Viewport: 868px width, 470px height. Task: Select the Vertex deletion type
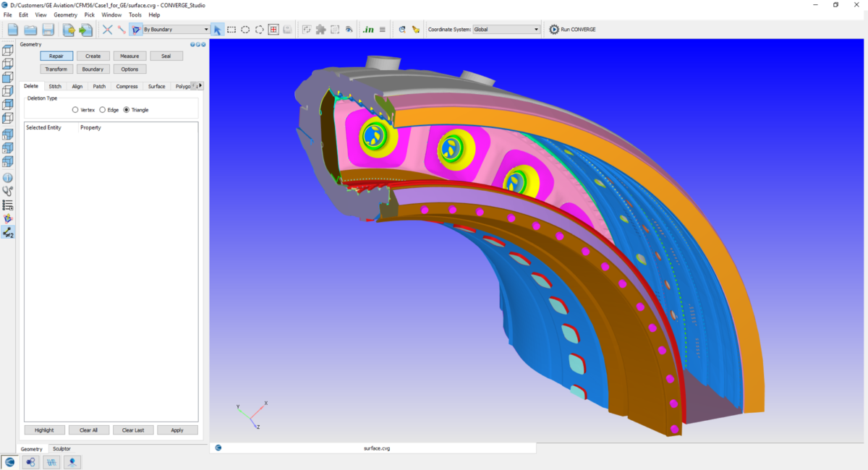[76, 110]
